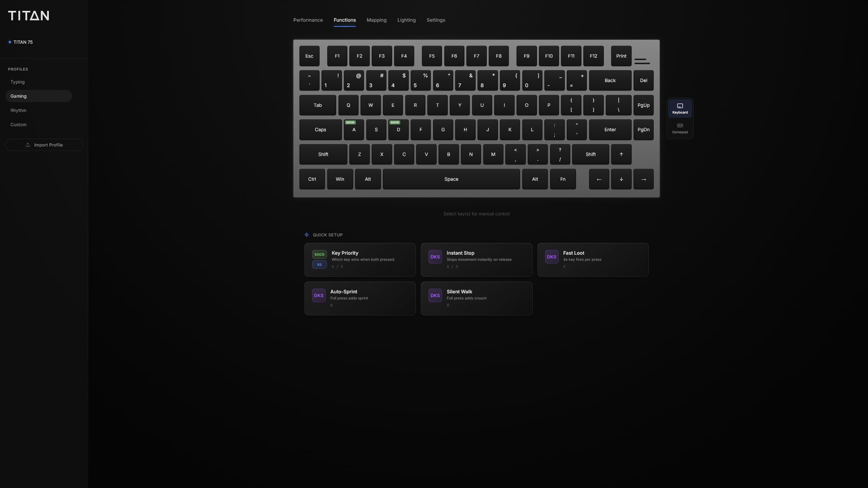Select the TITAN 75 device
This screenshot has height=488, width=868.
pyautogui.click(x=23, y=42)
